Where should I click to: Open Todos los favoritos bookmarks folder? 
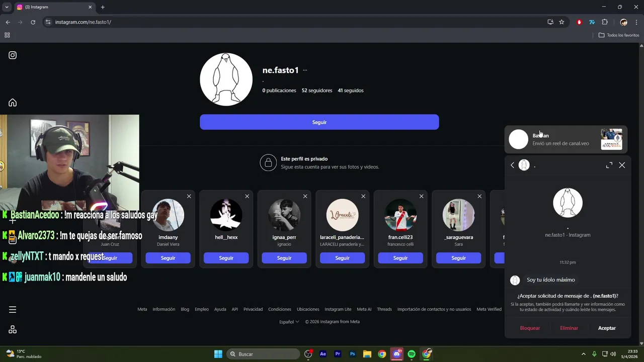[x=619, y=35]
